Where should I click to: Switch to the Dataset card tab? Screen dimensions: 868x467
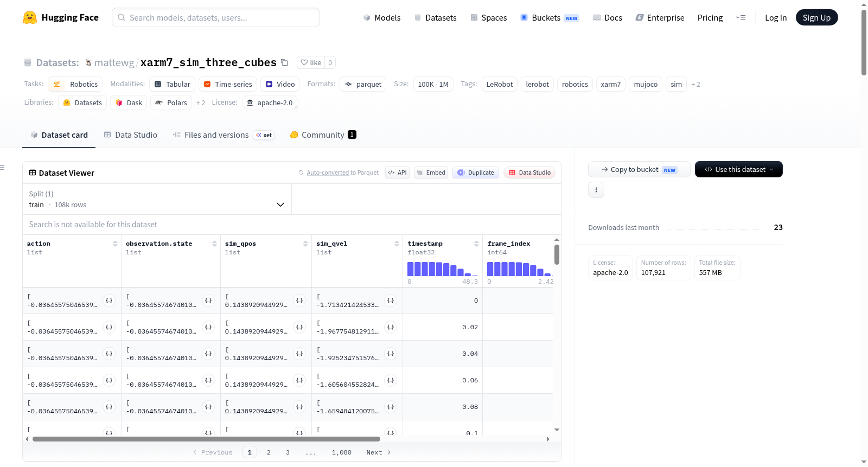tap(59, 135)
